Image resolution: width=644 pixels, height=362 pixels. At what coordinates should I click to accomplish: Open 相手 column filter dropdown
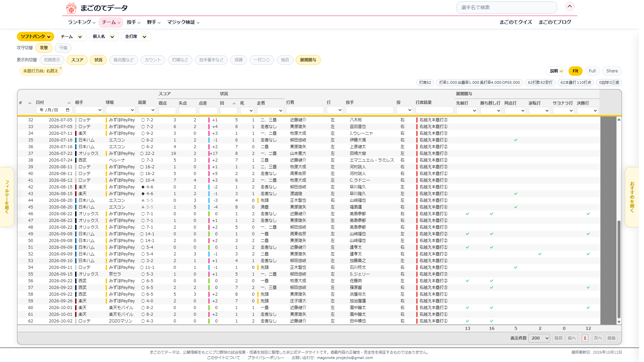pos(89,110)
